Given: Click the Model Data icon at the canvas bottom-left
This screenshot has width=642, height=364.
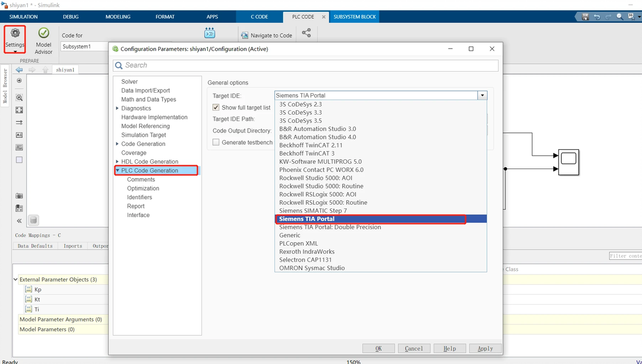Looking at the screenshot, I should (x=33, y=220).
